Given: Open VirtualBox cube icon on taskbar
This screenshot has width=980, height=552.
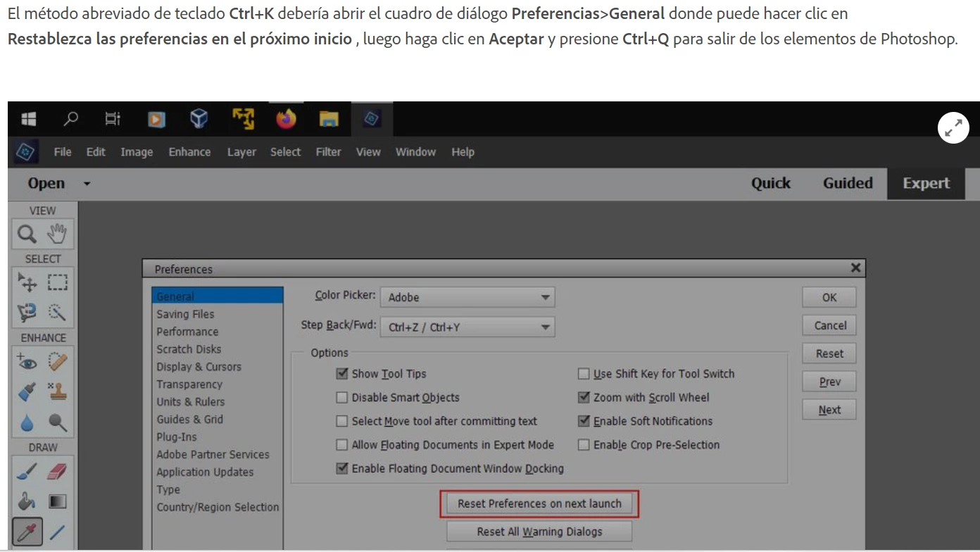Looking at the screenshot, I should click(x=199, y=119).
